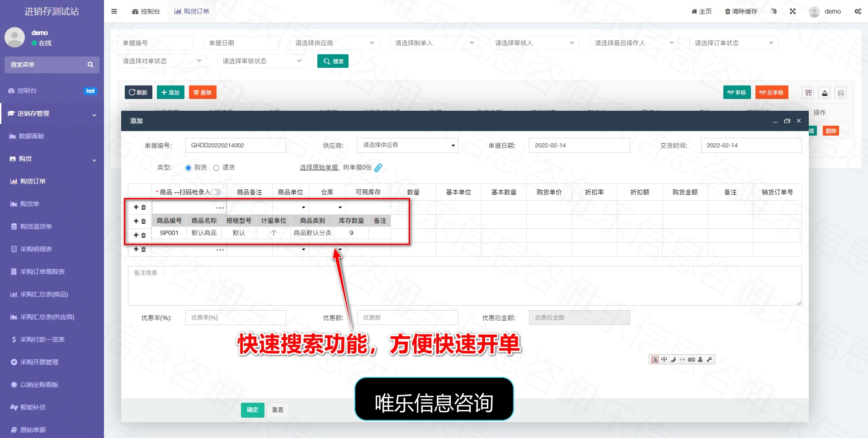The height and width of the screenshot is (438, 868).
Task: Click the 反审核 button
Action: click(x=772, y=92)
